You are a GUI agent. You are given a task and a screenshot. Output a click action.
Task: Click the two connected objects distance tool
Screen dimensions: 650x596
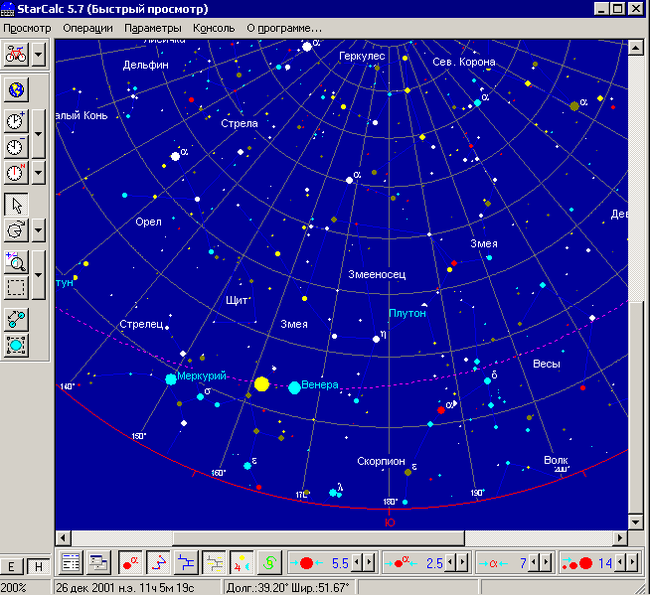pos(16,320)
